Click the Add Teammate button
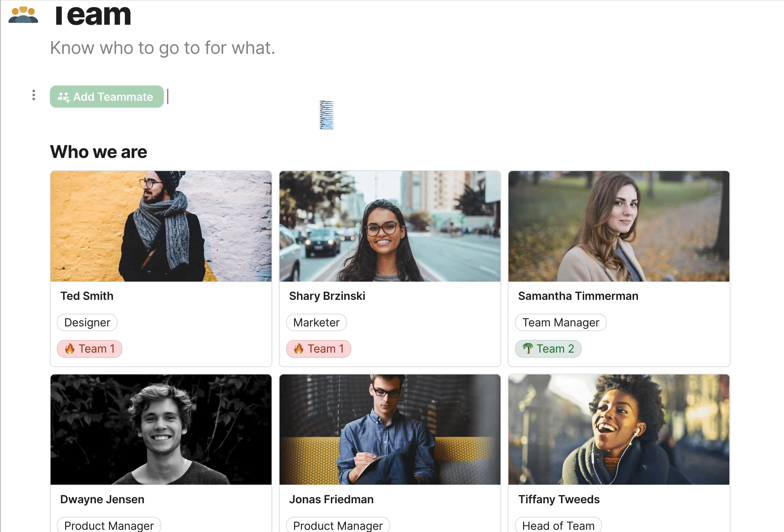 [x=107, y=97]
